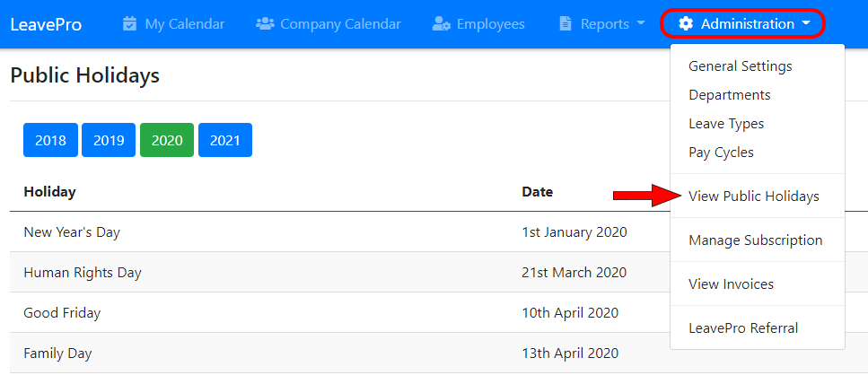Click the date 10th April 2020

(570, 313)
